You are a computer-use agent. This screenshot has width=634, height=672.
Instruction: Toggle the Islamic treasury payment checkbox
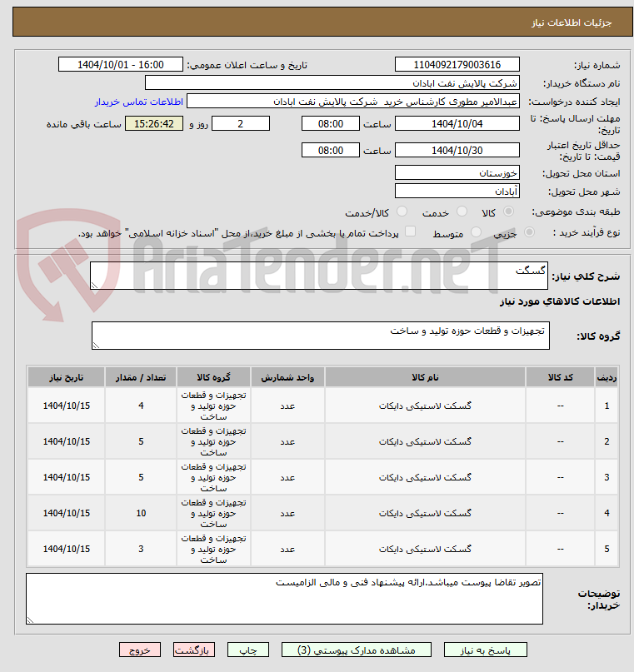click(410, 231)
